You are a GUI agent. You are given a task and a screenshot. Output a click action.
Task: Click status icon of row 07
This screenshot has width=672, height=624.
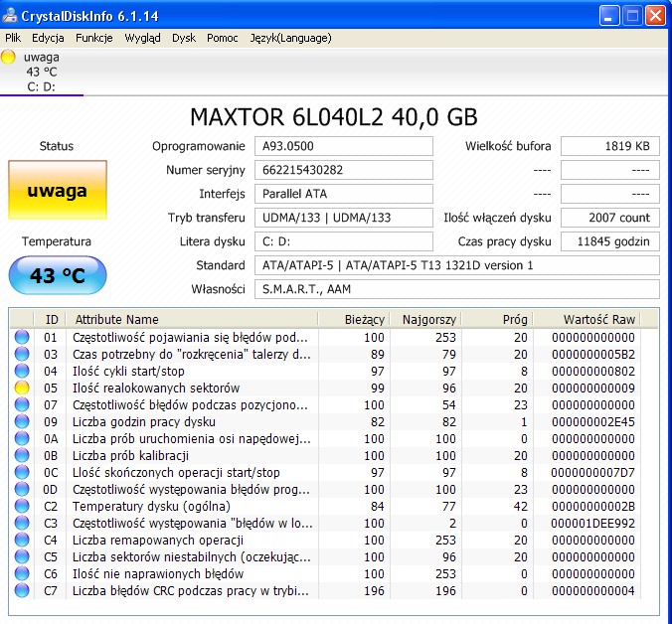pos(22,404)
